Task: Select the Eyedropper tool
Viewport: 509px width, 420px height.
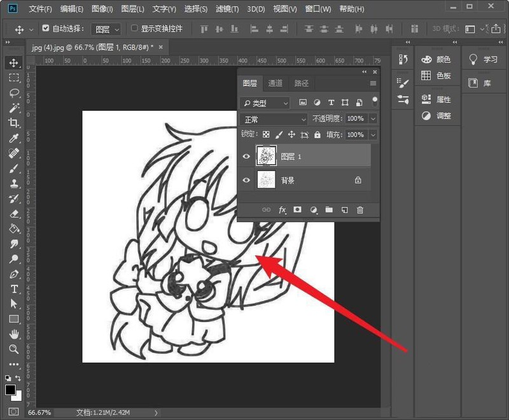Action: coord(14,138)
